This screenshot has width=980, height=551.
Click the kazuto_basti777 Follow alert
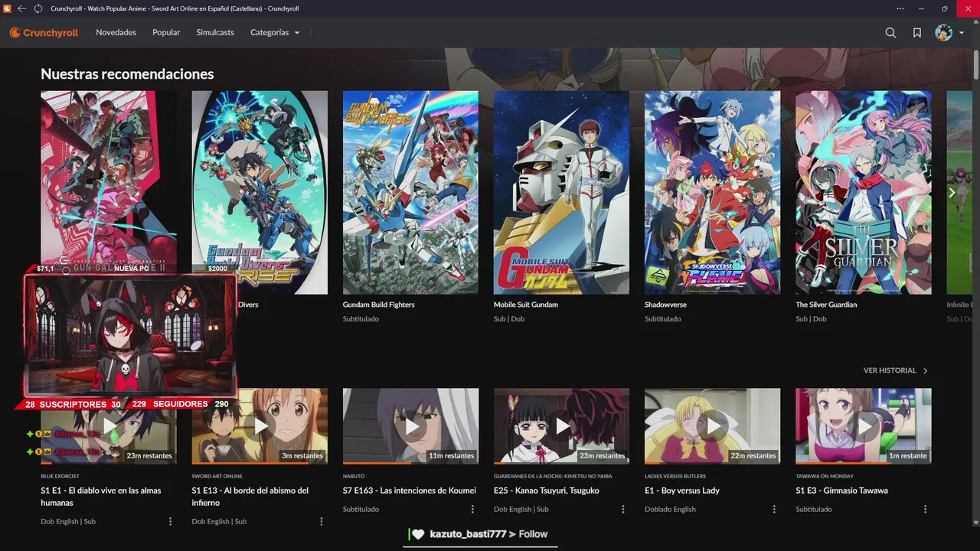479,534
